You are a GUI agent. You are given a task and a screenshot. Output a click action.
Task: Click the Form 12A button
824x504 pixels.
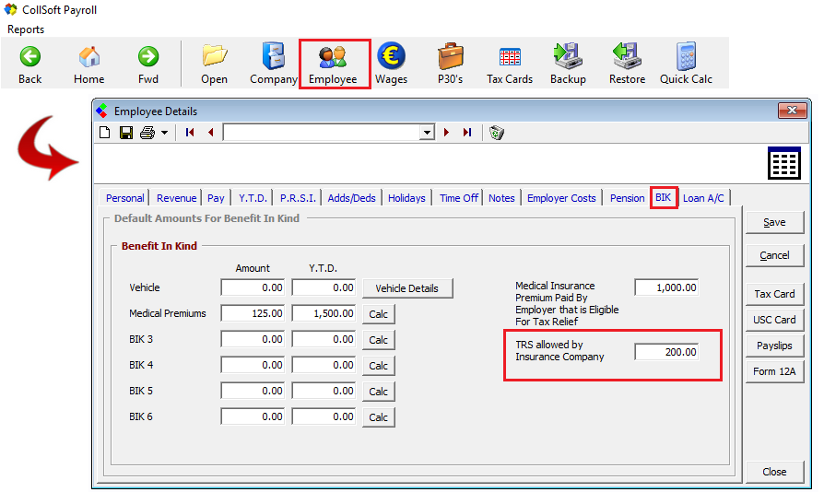pos(774,371)
